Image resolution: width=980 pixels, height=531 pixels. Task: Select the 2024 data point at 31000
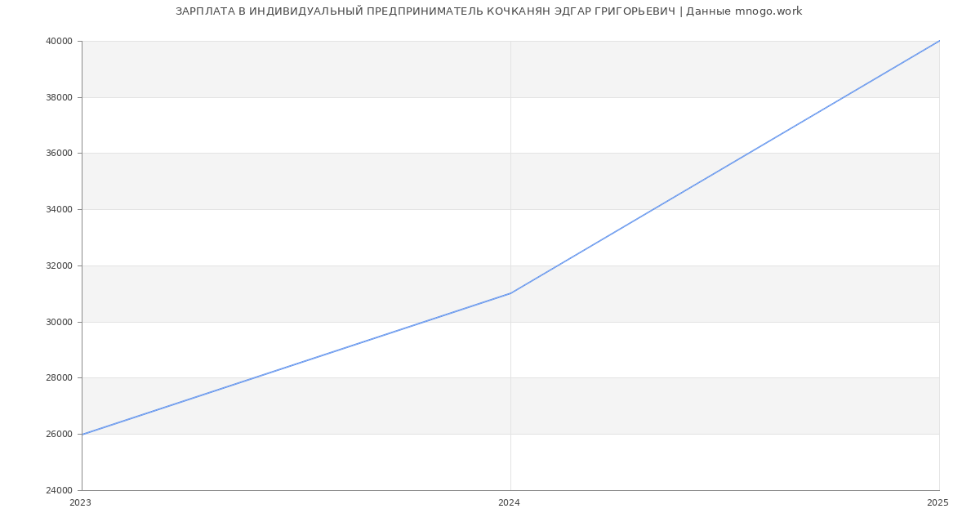[x=510, y=293]
